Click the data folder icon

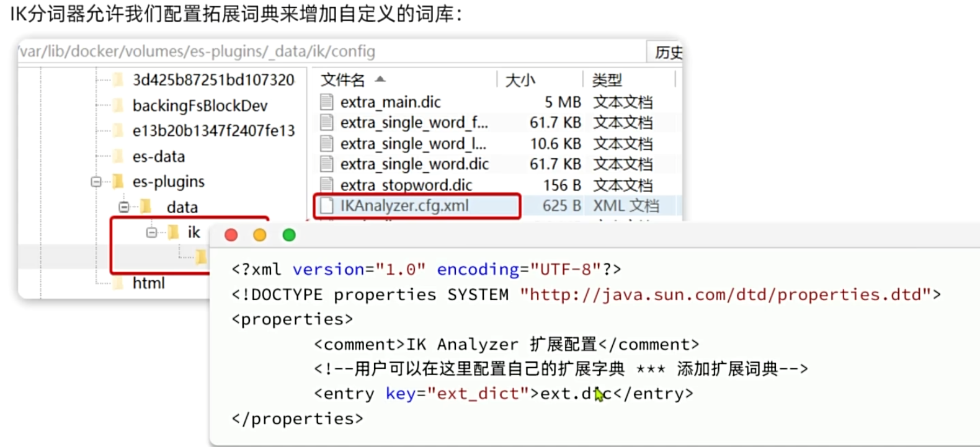pos(146,206)
